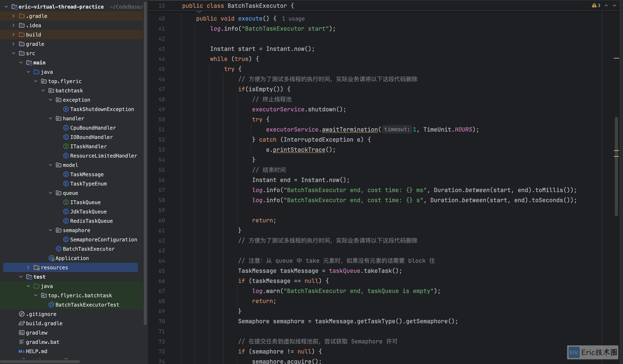623x364 pixels.
Task: Click the execute method name on line 40
Action: (x=250, y=19)
